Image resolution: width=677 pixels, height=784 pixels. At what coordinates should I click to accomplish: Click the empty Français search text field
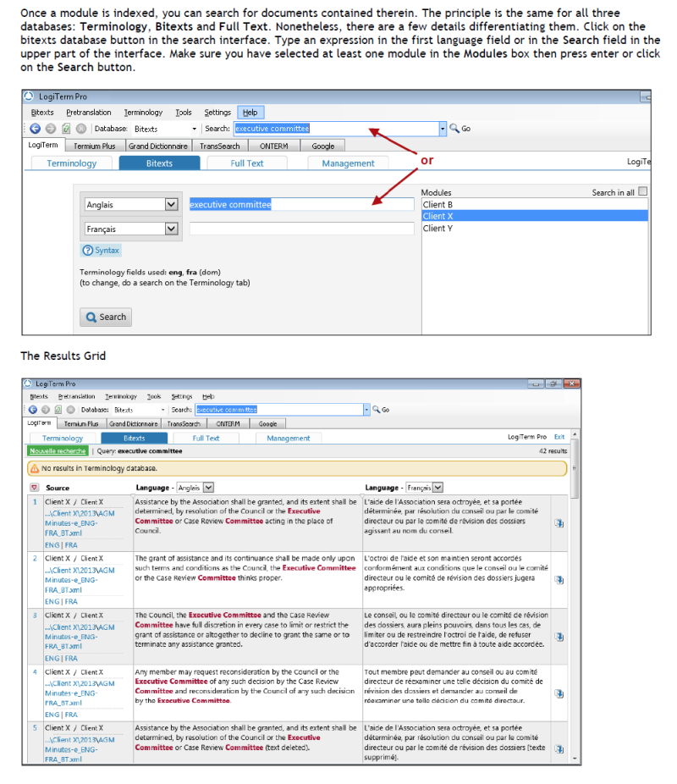click(302, 229)
